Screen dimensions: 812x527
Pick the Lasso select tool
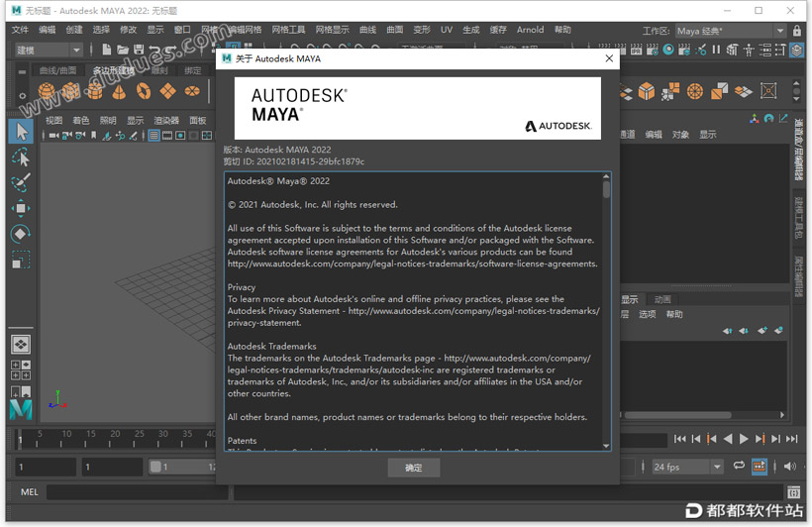click(21, 158)
